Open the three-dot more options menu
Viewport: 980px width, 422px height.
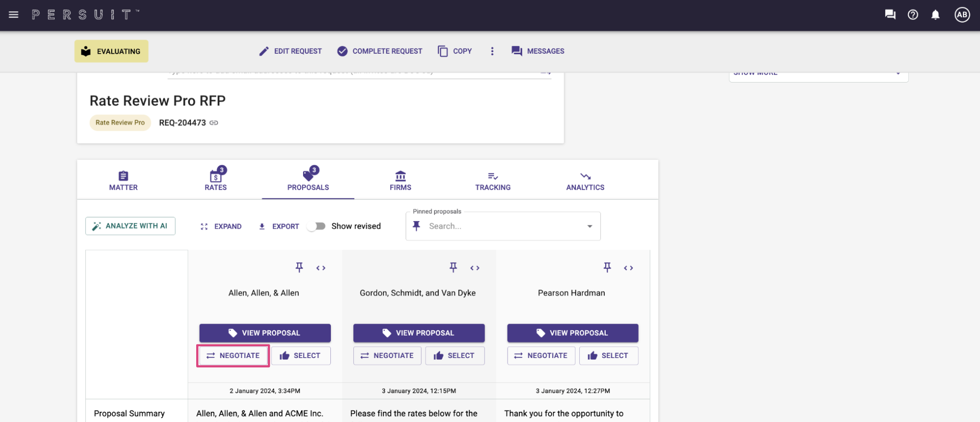(x=492, y=51)
